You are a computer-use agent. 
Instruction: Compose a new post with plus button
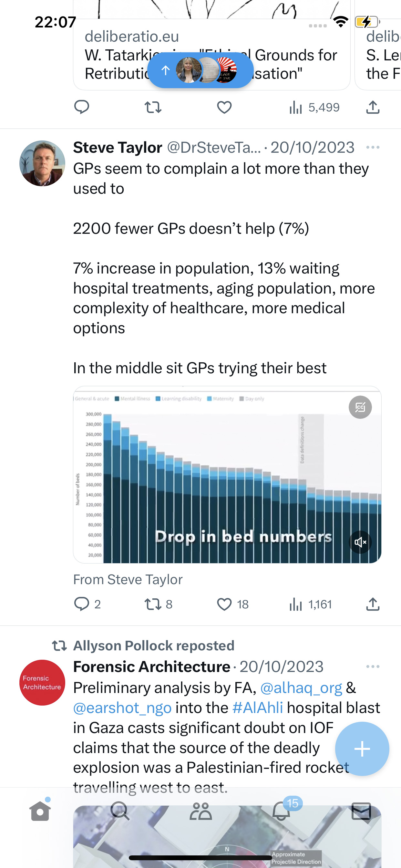(362, 749)
